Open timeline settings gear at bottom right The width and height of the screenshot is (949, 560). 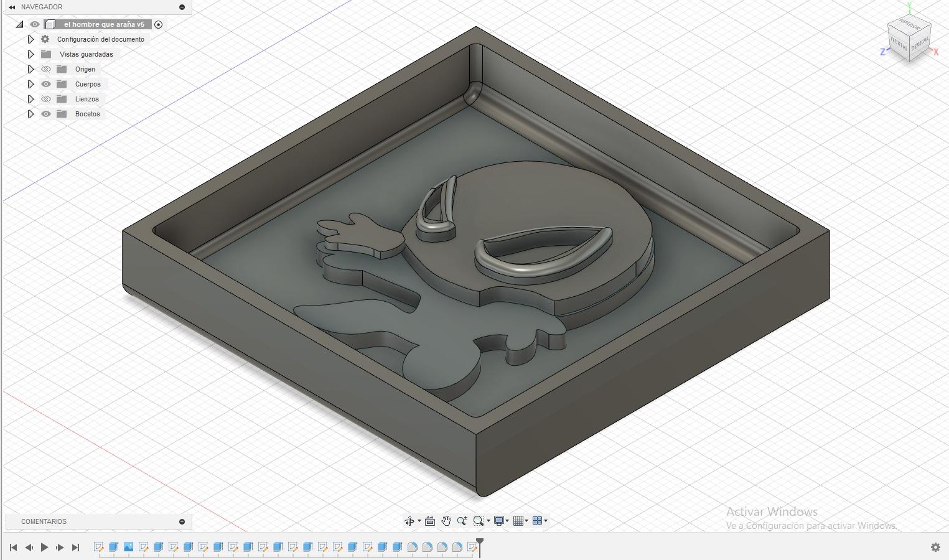pyautogui.click(x=935, y=548)
